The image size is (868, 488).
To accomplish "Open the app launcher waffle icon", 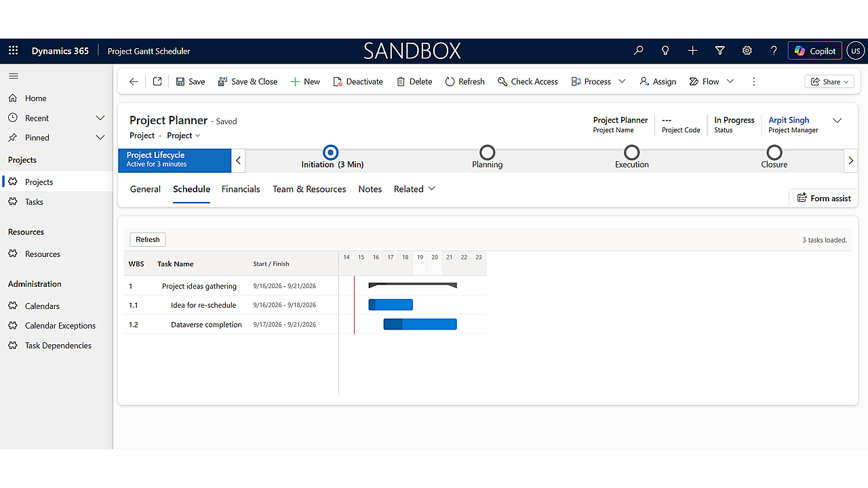I will [13, 51].
